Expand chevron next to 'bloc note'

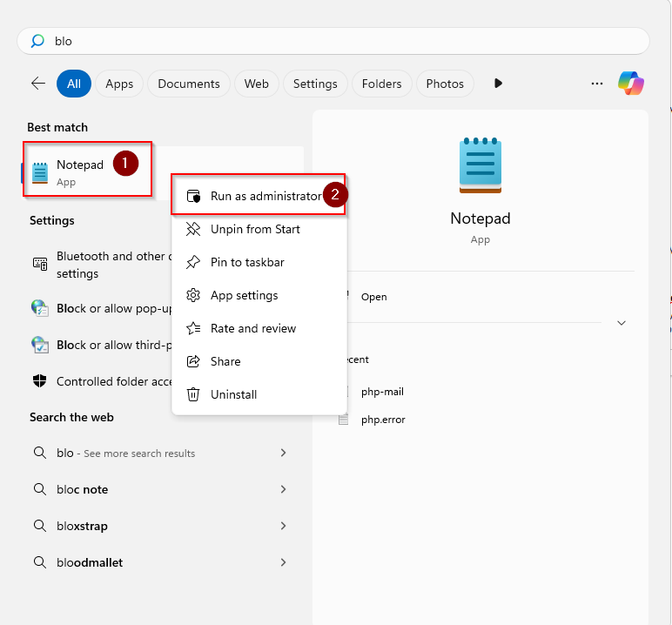click(283, 489)
